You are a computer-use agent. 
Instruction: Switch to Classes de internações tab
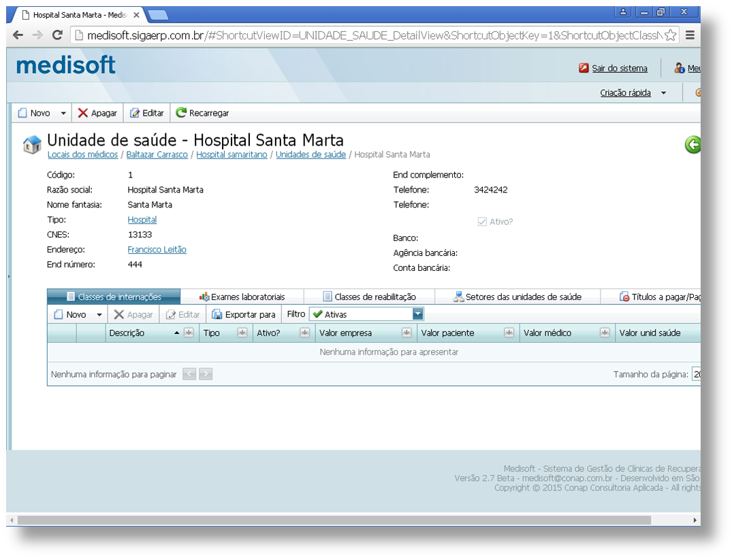click(114, 297)
